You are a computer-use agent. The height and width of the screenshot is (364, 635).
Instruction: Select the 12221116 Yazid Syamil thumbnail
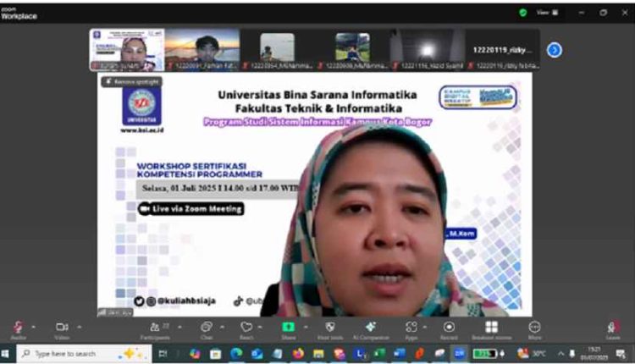[428, 50]
